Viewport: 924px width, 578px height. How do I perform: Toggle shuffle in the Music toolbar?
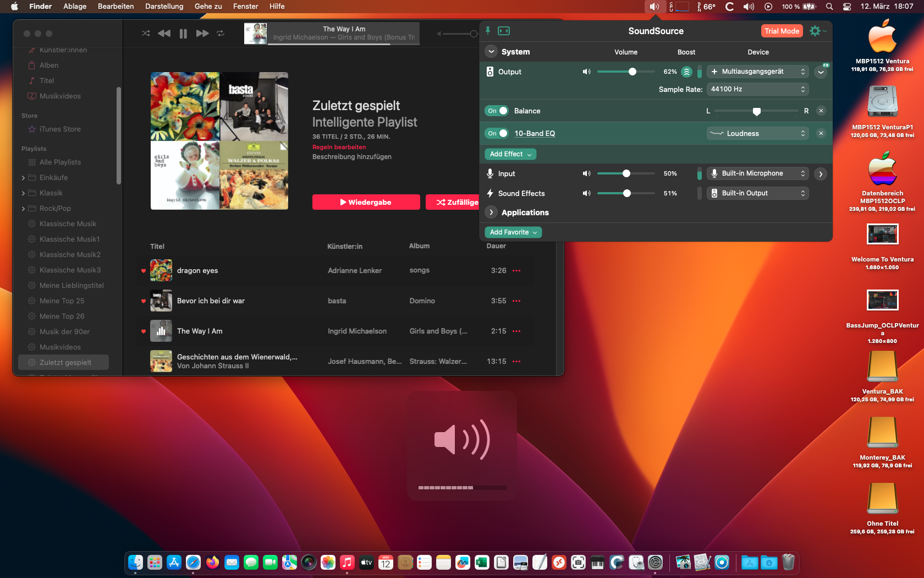point(146,34)
